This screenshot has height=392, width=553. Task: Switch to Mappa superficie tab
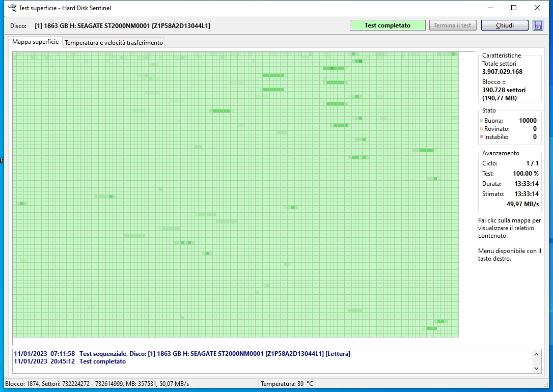tap(35, 42)
